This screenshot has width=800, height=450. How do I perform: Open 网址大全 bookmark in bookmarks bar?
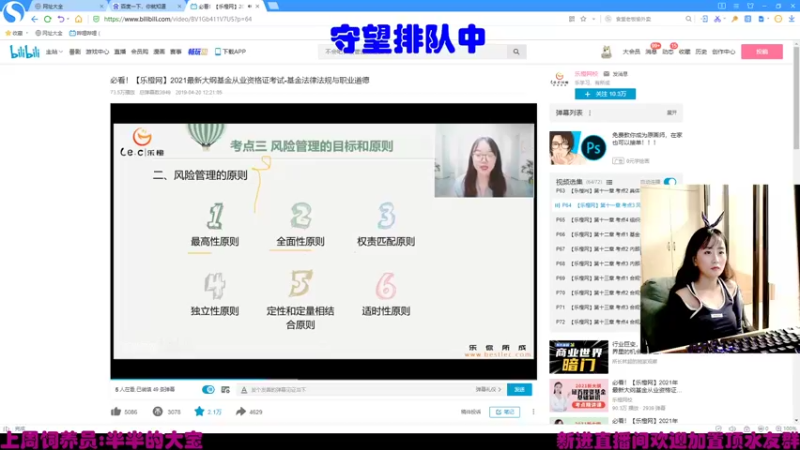coord(49,33)
